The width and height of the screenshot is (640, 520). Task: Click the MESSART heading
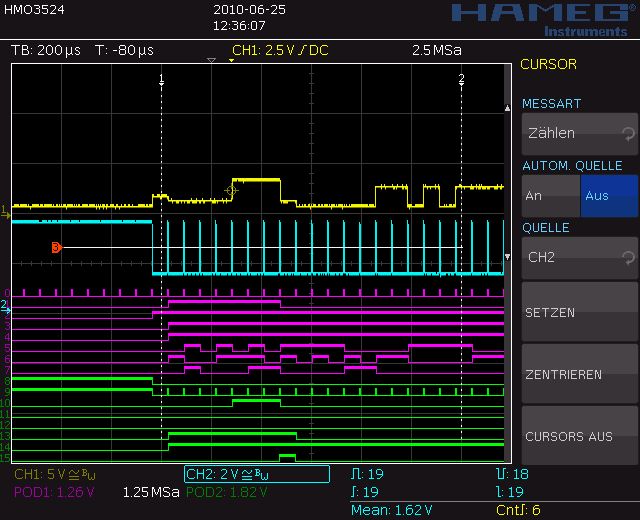(x=551, y=104)
